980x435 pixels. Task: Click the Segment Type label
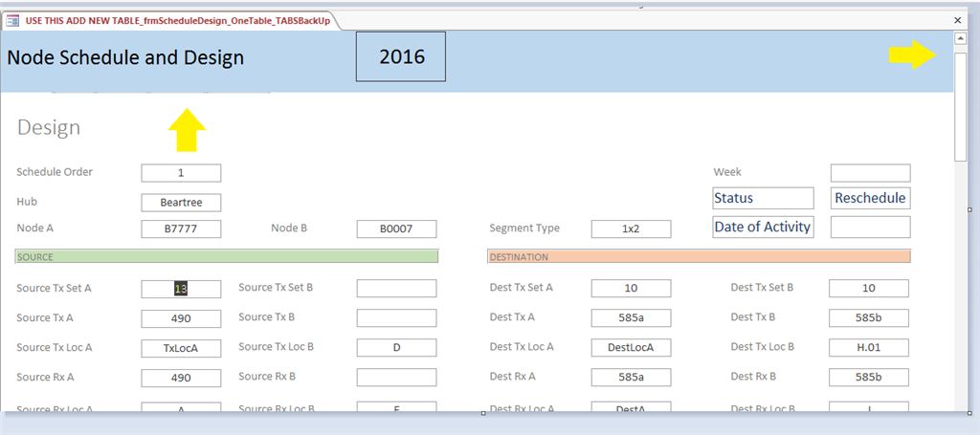tap(524, 228)
